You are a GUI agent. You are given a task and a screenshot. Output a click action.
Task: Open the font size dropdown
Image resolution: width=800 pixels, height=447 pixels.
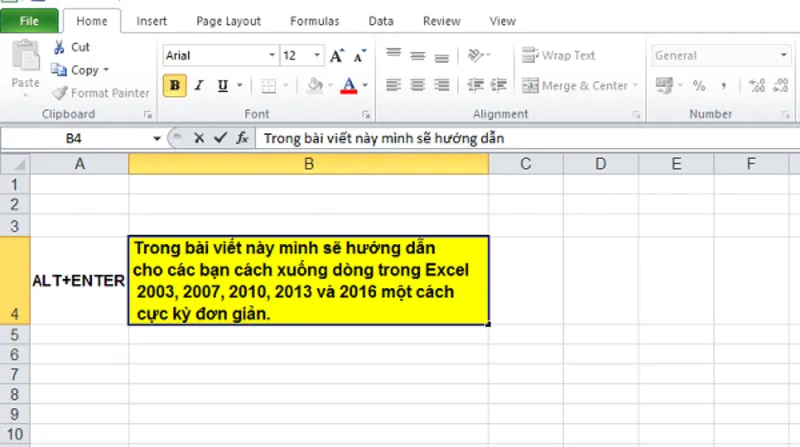coord(317,55)
